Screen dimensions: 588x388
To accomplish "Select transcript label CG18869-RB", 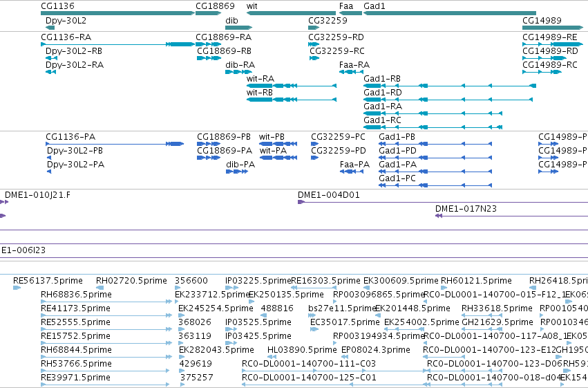I will click(x=225, y=51).
